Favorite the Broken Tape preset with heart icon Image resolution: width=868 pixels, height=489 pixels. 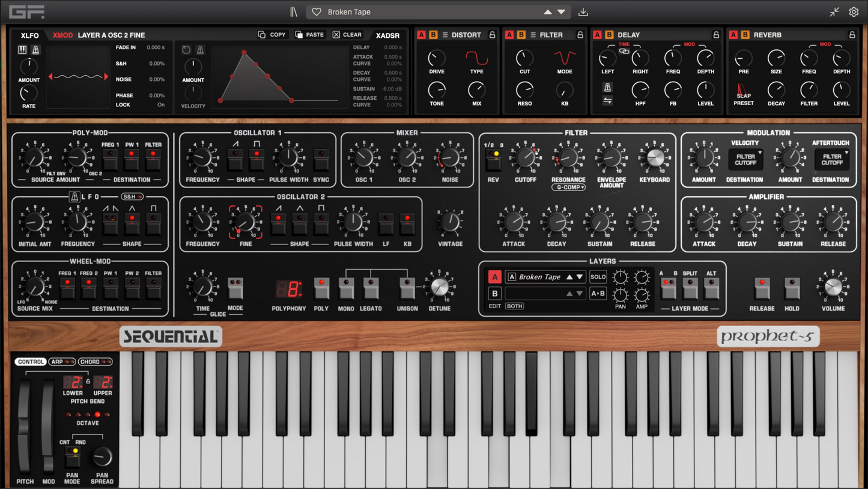pos(317,12)
